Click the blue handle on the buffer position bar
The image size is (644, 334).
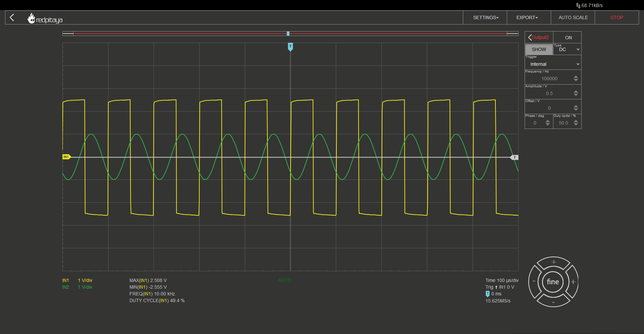click(288, 34)
